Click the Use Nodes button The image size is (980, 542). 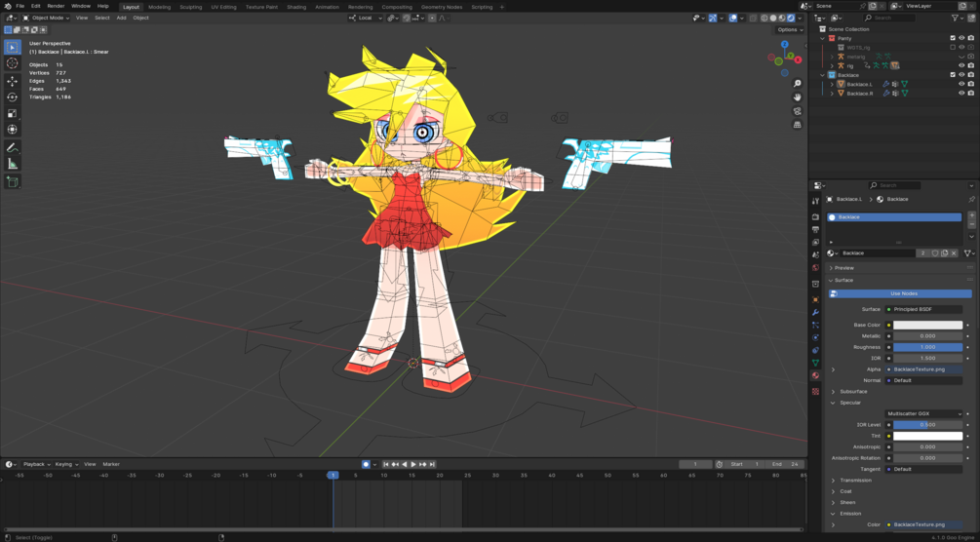coord(900,293)
